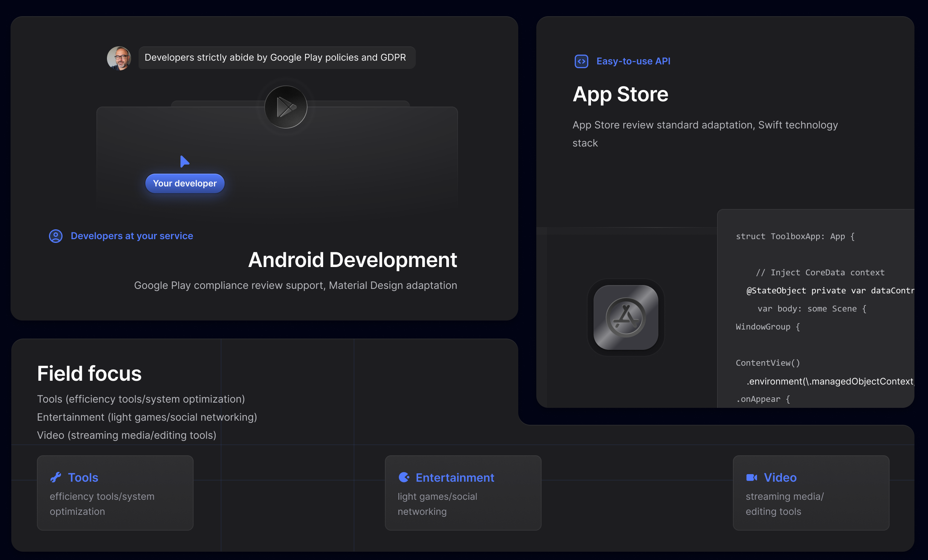
Task: Click the struct ToolboxApp code line
Action: coord(795,237)
